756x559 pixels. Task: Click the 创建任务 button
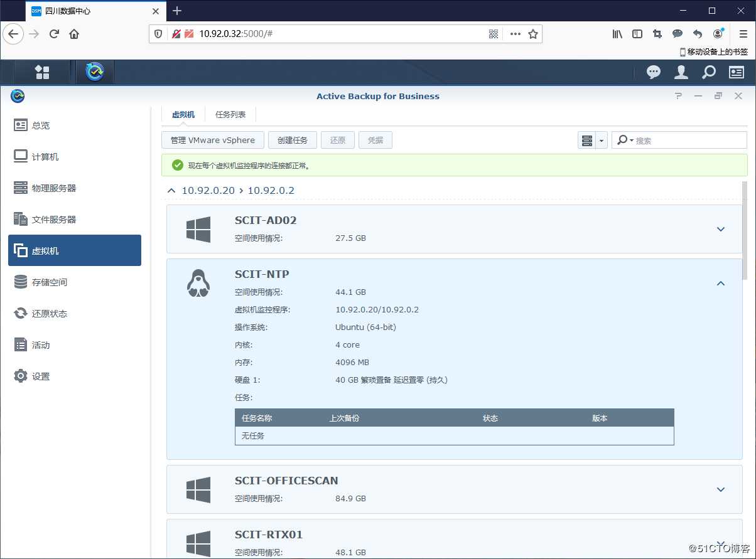[293, 140]
